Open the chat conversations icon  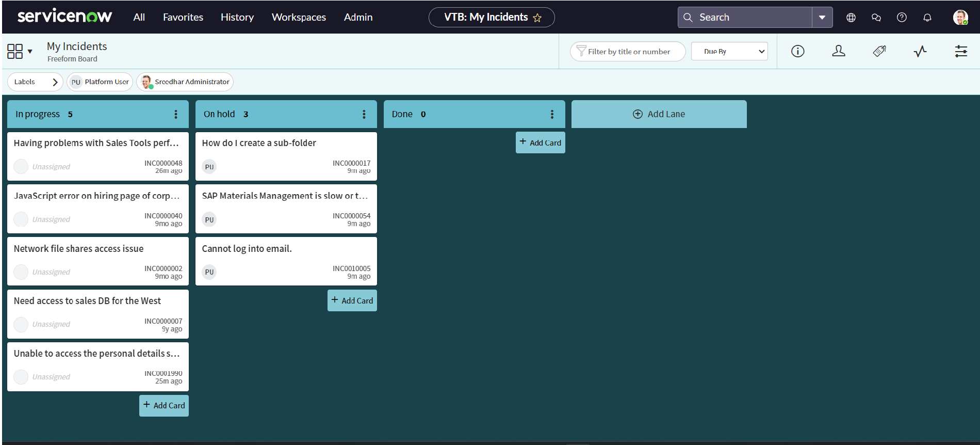pyautogui.click(x=876, y=18)
